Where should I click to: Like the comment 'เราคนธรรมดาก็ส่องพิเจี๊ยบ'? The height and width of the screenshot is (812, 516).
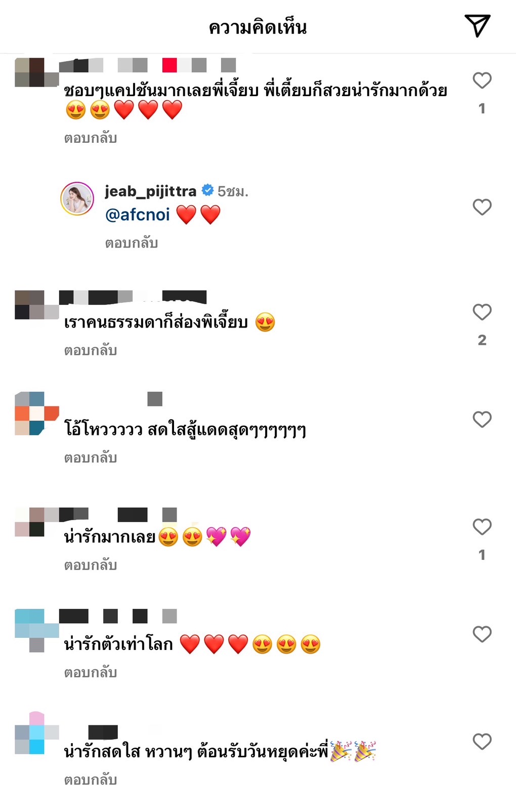[482, 312]
